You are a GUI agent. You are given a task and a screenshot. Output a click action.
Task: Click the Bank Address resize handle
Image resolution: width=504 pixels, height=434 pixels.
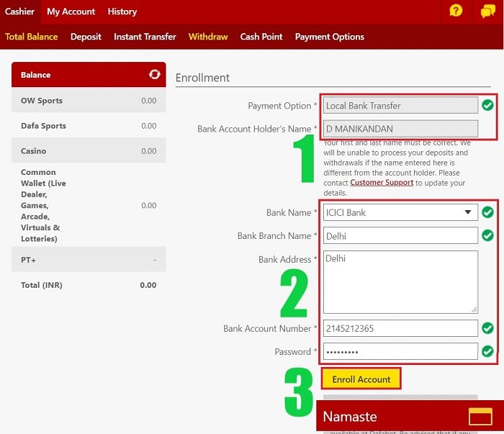click(x=474, y=309)
